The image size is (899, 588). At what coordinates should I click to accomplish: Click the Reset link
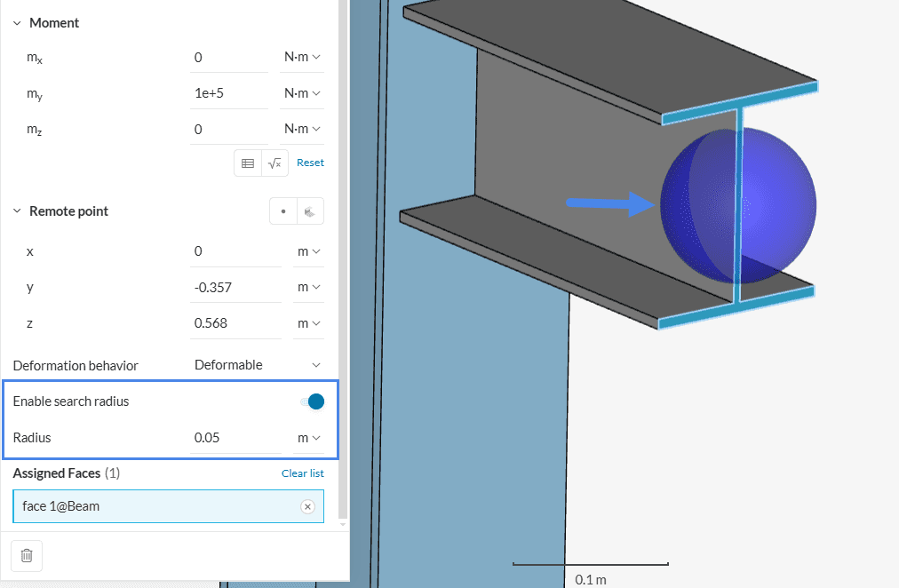point(310,163)
